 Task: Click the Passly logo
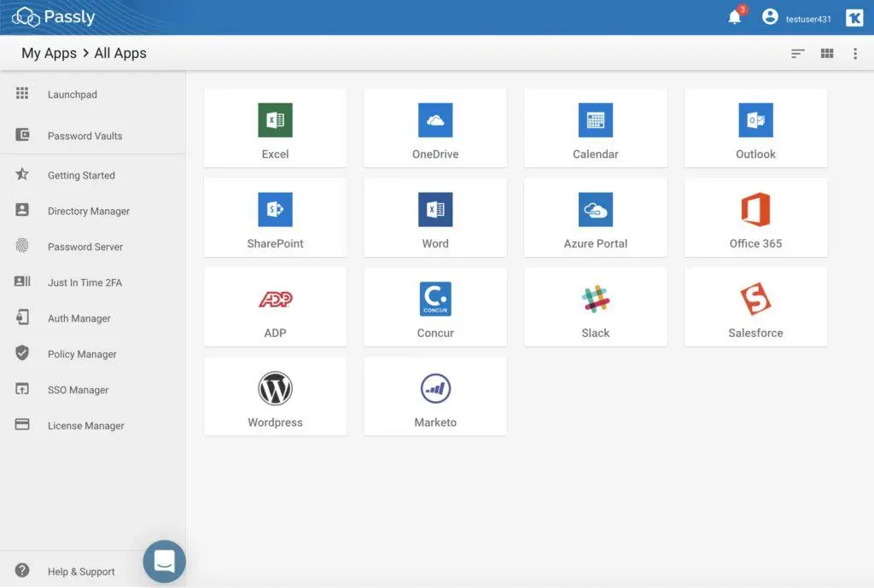(x=53, y=17)
